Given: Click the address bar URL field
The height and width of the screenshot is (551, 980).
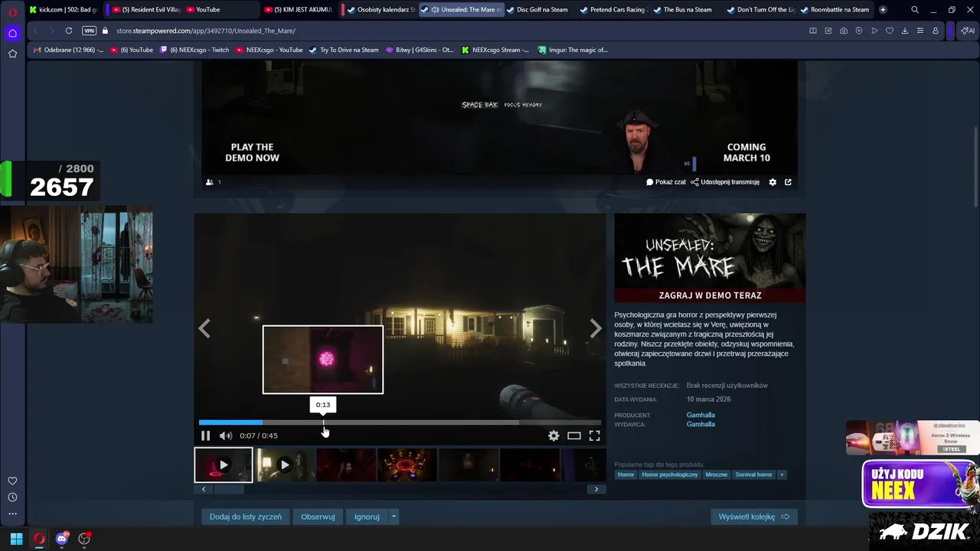Looking at the screenshot, I should click(452, 31).
